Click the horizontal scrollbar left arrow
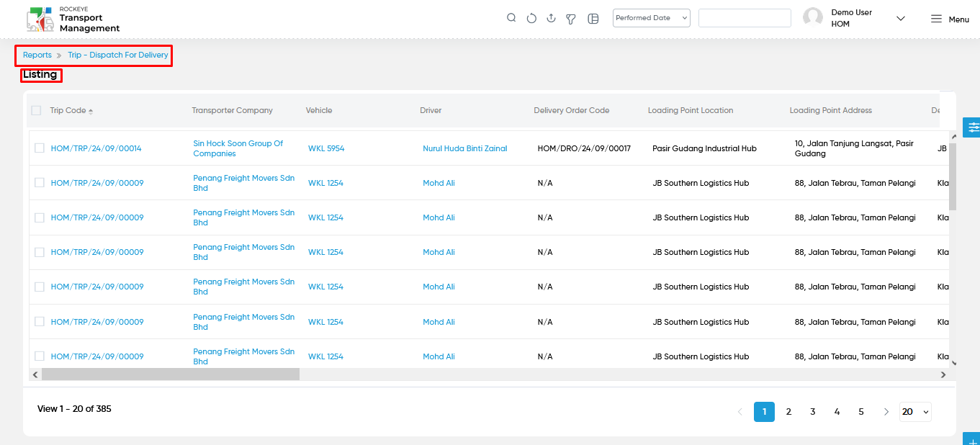This screenshot has height=445, width=980. [x=35, y=374]
